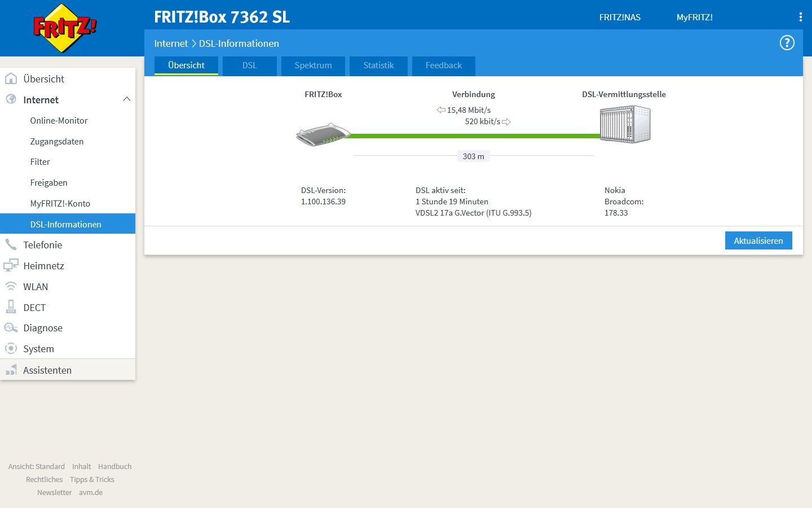The width and height of the screenshot is (812, 508).
Task: Click the upstream arrow icon beside 520 kbit/s
Action: (506, 121)
